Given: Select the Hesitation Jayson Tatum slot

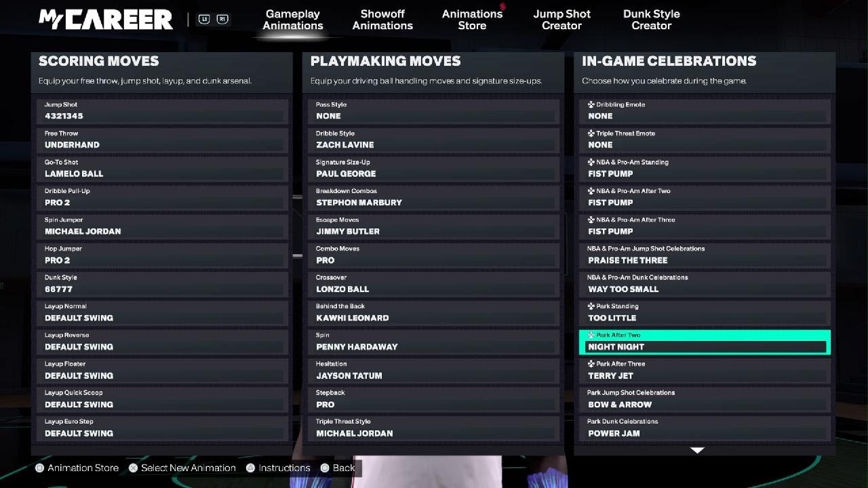Looking at the screenshot, I should 434,371.
